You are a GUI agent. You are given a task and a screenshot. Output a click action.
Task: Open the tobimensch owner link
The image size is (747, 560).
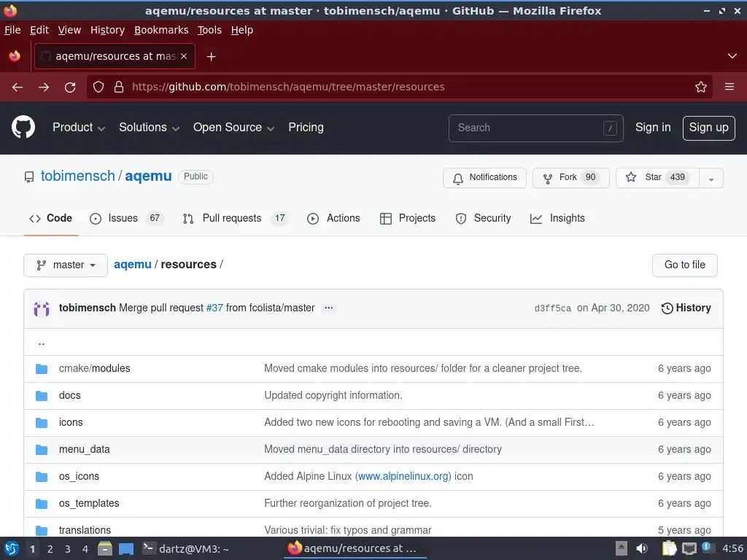pyautogui.click(x=77, y=176)
